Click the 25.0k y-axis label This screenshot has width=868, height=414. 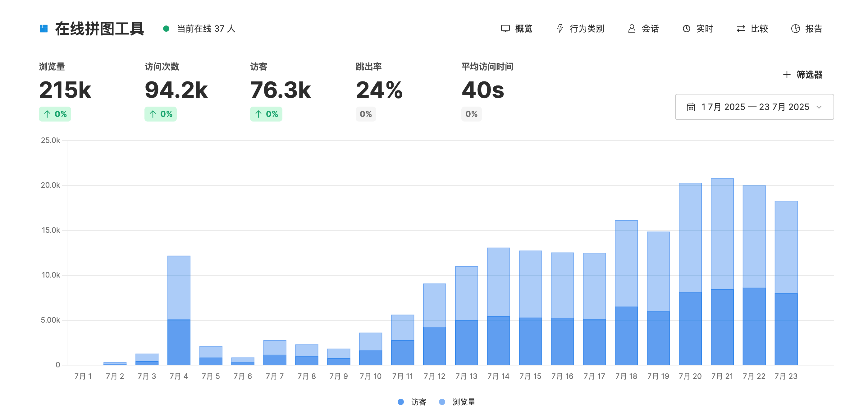point(51,140)
